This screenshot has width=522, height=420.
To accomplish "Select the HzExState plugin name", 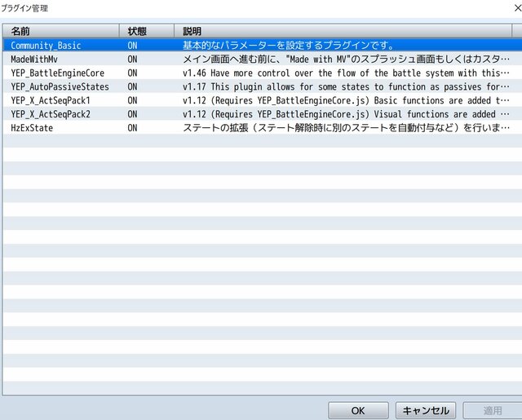I will pos(32,128).
